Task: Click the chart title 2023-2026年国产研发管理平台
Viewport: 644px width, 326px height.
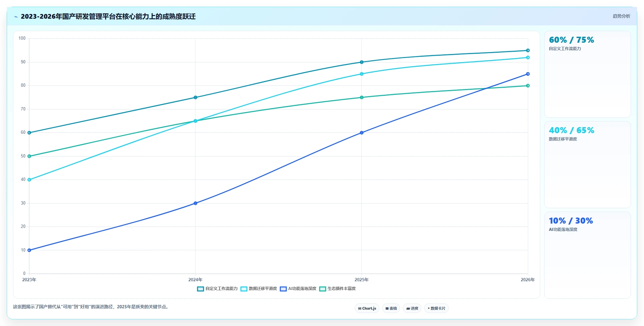Action: (x=108, y=16)
